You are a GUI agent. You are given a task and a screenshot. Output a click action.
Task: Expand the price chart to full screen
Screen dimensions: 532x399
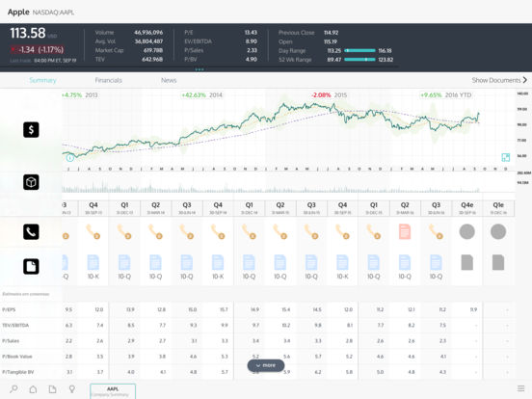(x=506, y=157)
